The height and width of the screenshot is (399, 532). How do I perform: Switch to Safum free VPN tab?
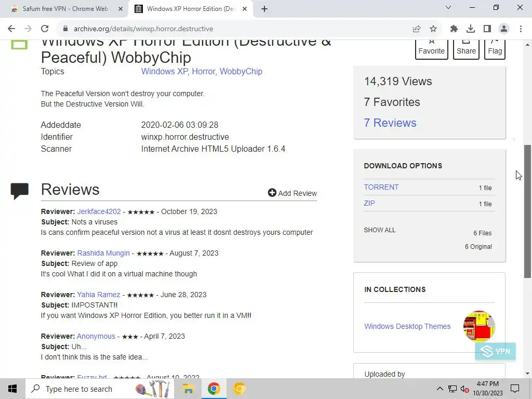pos(64,9)
